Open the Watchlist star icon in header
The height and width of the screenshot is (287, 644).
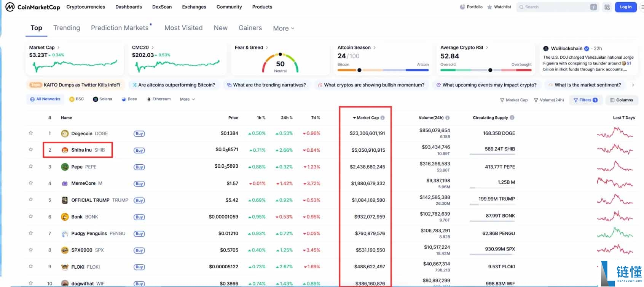pyautogui.click(x=489, y=7)
